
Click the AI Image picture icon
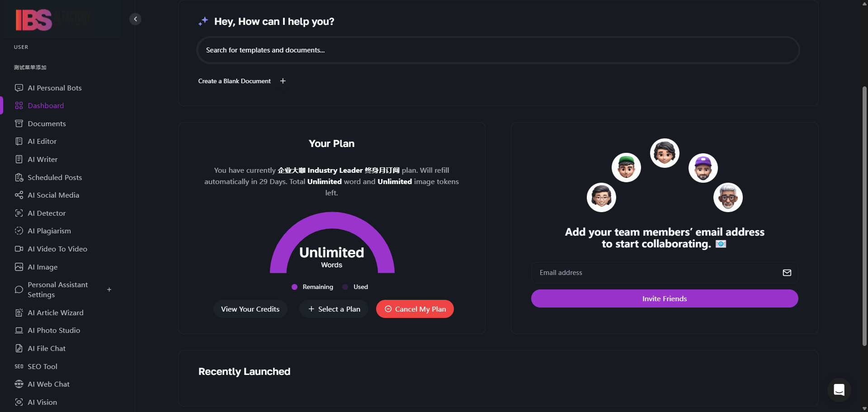(x=19, y=267)
